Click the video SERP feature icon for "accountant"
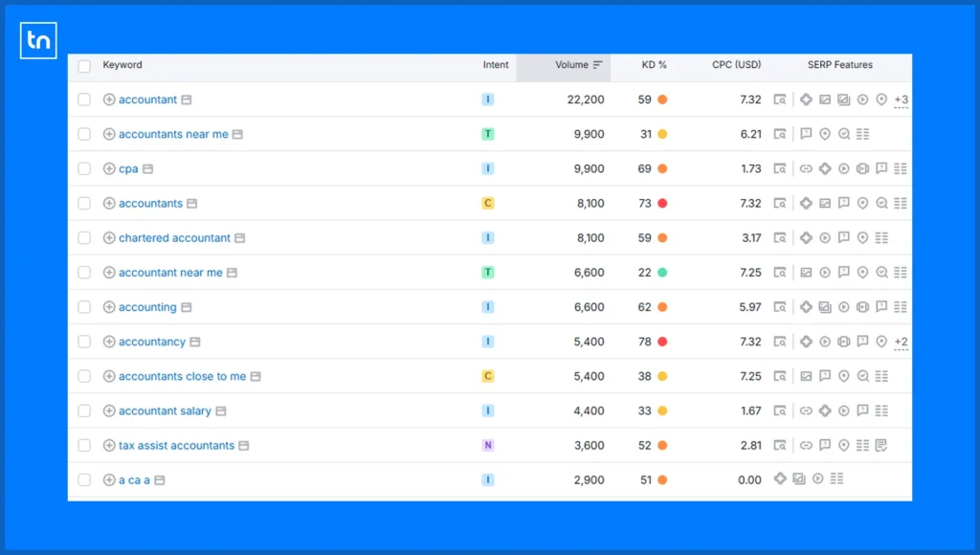Viewport: 980px width, 555px height. pyautogui.click(x=862, y=100)
